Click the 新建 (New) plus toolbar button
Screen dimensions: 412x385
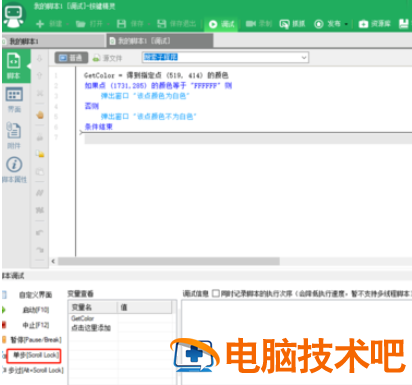coord(49,24)
